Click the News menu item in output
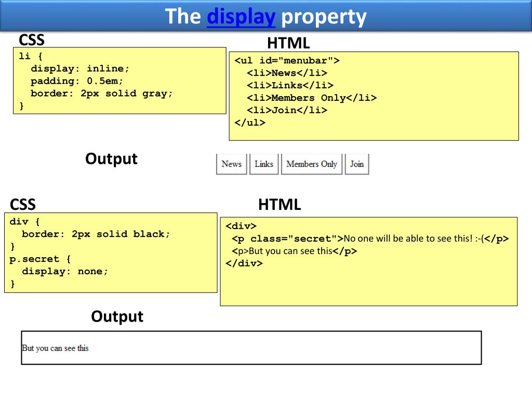 pyautogui.click(x=232, y=164)
